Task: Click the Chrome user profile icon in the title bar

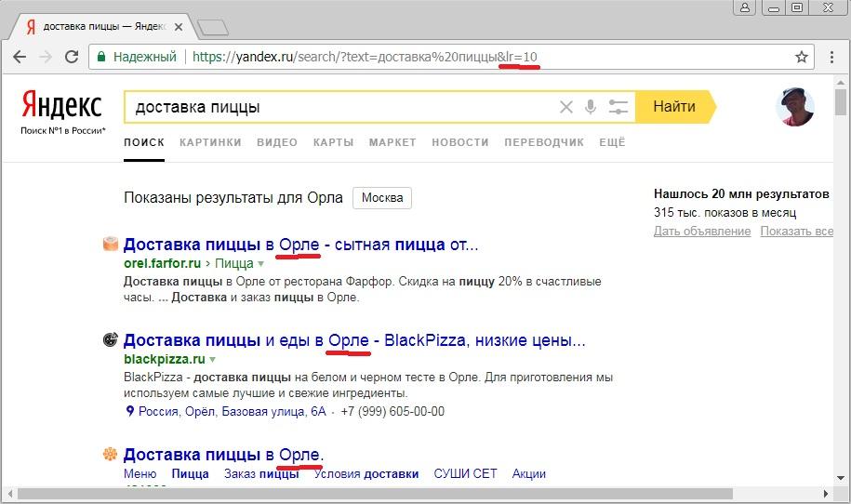Action: click(745, 7)
